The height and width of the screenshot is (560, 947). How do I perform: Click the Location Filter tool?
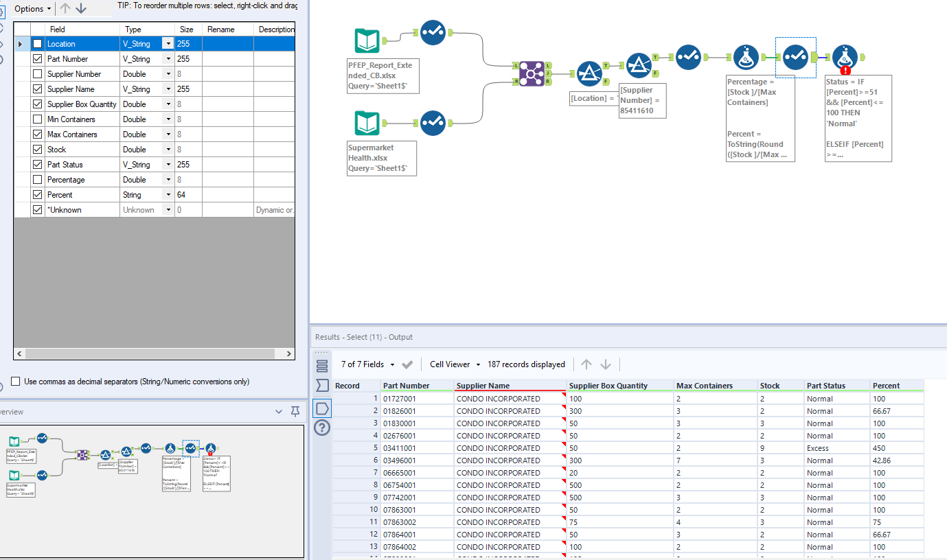(x=589, y=73)
